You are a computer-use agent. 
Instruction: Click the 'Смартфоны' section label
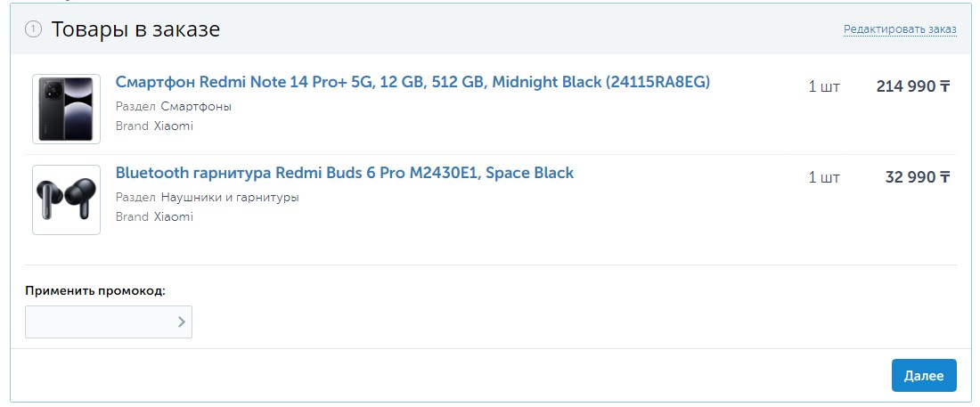tap(196, 106)
